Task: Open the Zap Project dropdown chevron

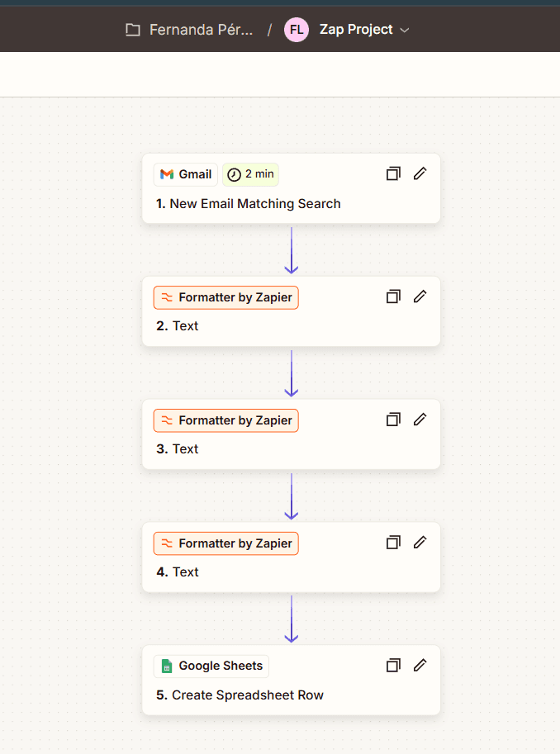Action: (x=404, y=30)
